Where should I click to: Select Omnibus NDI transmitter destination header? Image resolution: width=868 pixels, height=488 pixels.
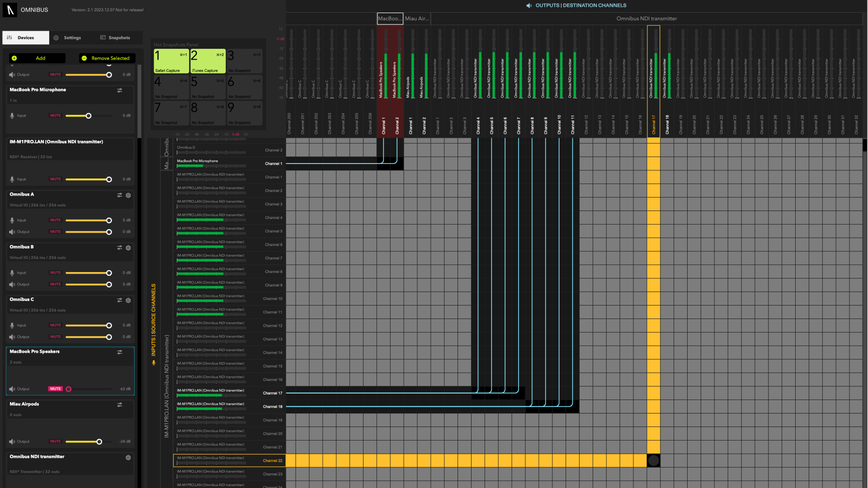tap(646, 19)
